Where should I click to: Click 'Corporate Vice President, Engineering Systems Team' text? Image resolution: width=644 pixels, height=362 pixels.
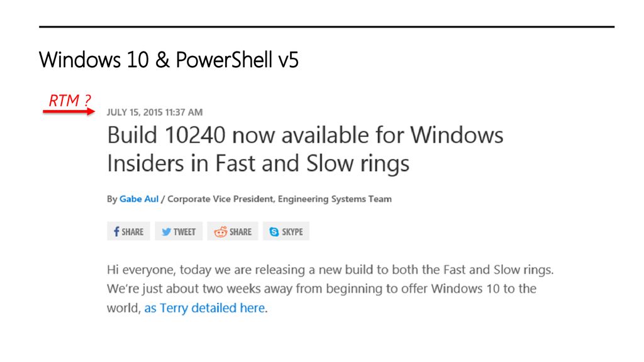click(x=279, y=199)
